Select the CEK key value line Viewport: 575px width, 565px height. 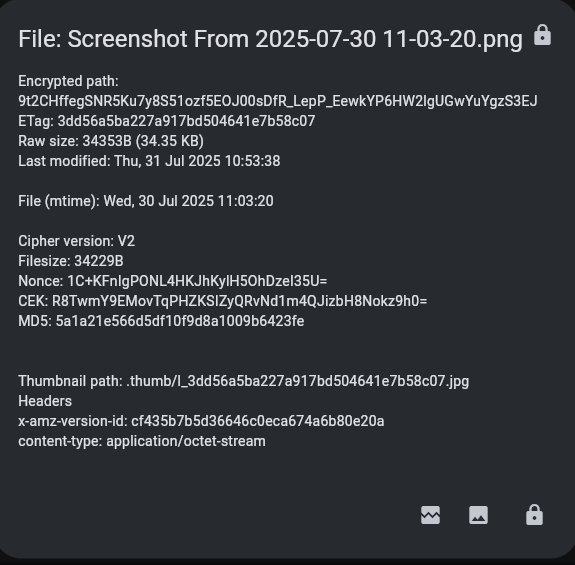223,301
